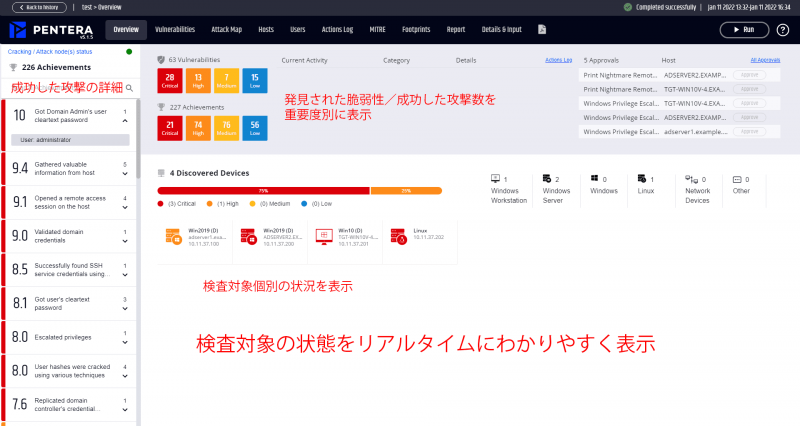Image resolution: width=800 pixels, height=426 pixels.
Task: Click the 21 Critical achievements tile
Action: [x=170, y=128]
